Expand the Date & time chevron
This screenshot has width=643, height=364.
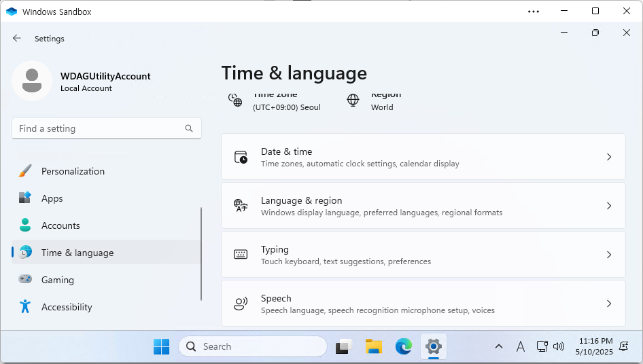coord(609,157)
